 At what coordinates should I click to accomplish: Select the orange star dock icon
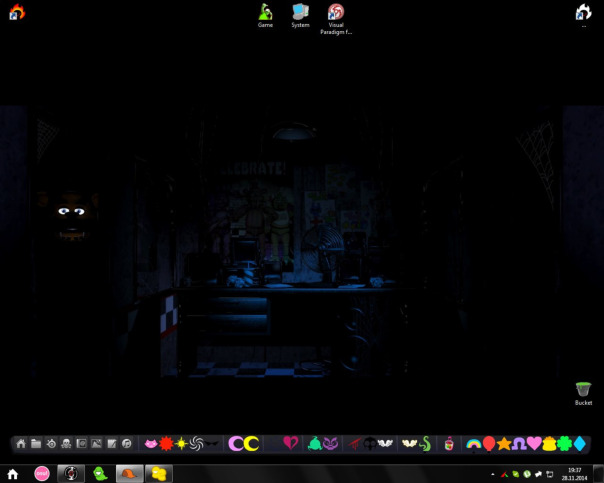point(504,443)
